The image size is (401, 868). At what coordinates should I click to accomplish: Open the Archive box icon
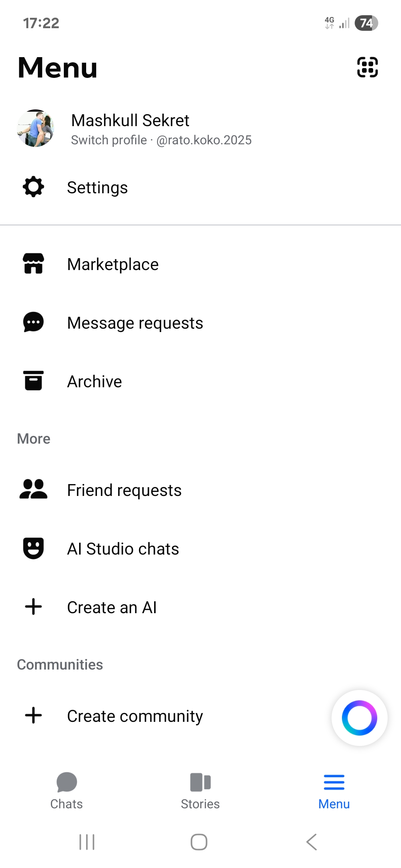pos(33,381)
